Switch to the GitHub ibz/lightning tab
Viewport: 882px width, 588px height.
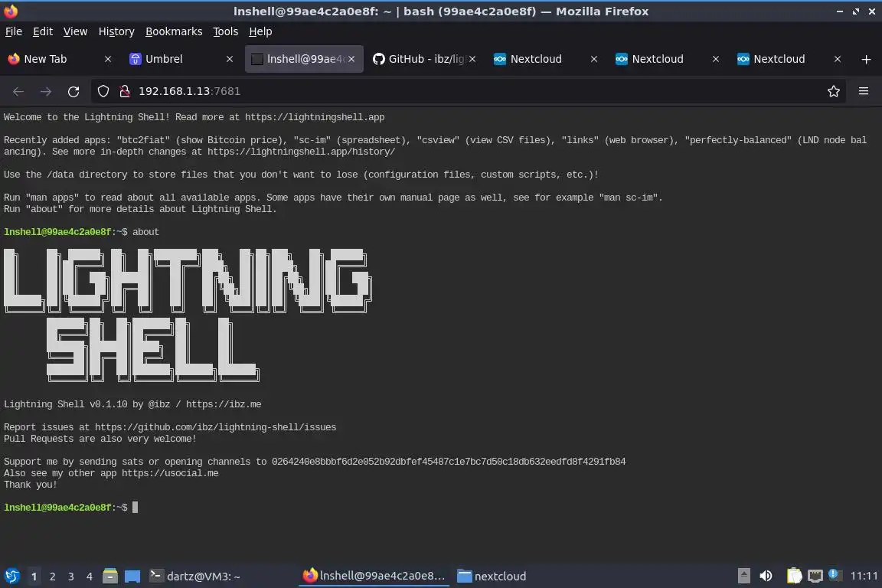click(x=424, y=59)
